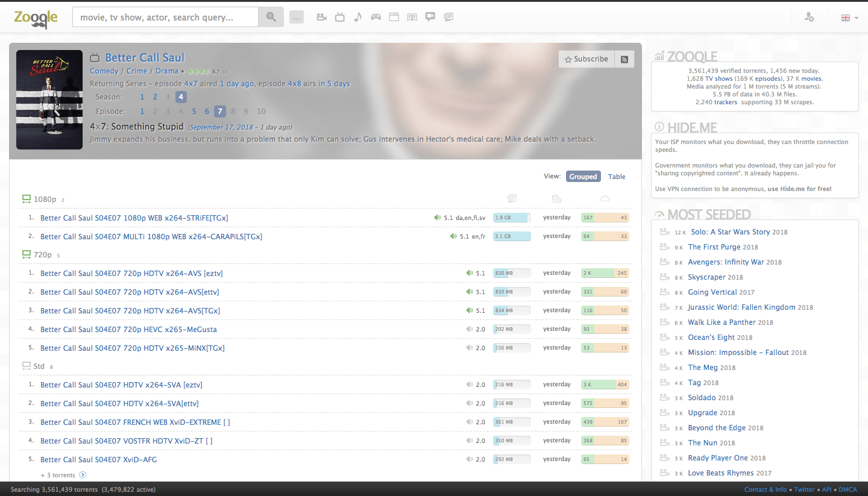Open the 1080p WEB x264-STRiFE torrent

[x=134, y=218]
